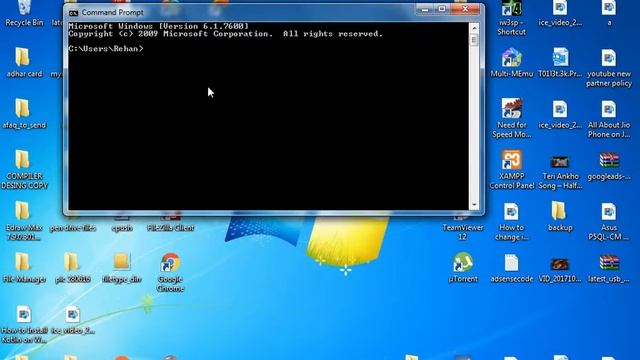The height and width of the screenshot is (360, 640).
Task: Launch the iw3sp Shortcut icon
Action: [x=511, y=18]
